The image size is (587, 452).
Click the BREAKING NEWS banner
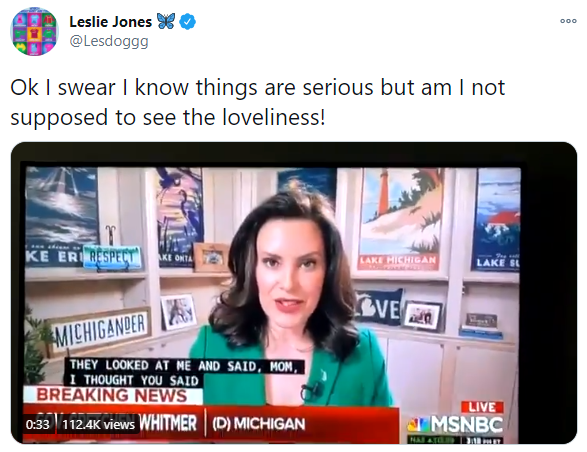click(x=113, y=395)
